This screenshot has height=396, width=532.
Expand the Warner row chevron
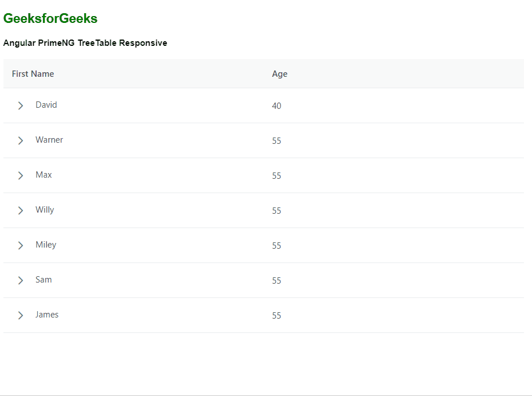tap(21, 140)
